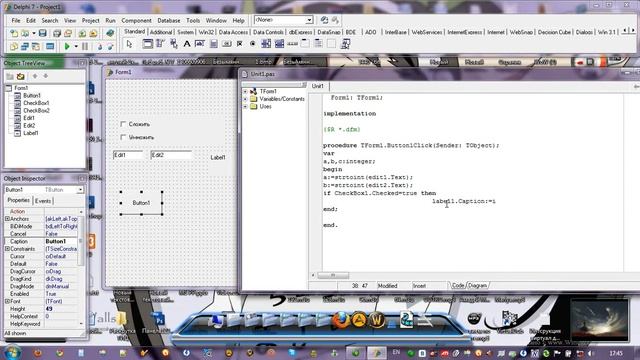Select the ComboBox component palette icon
The image size is (640, 360).
[x=279, y=44]
